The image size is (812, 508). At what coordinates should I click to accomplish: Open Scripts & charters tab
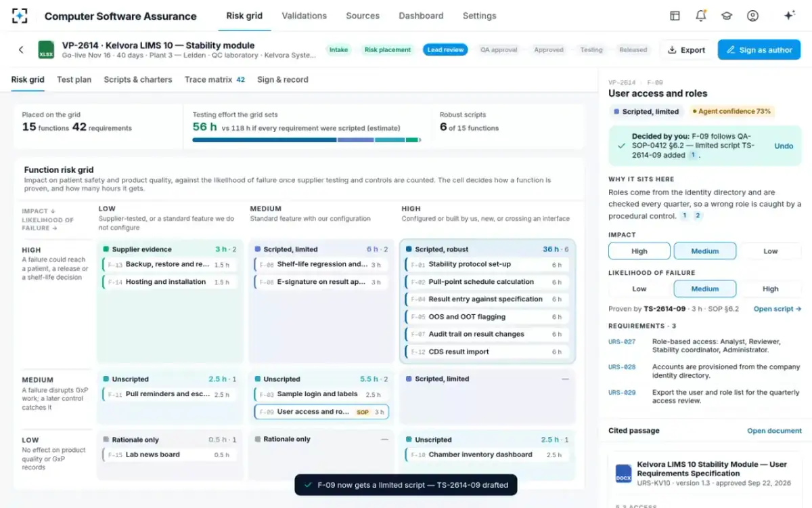point(138,79)
